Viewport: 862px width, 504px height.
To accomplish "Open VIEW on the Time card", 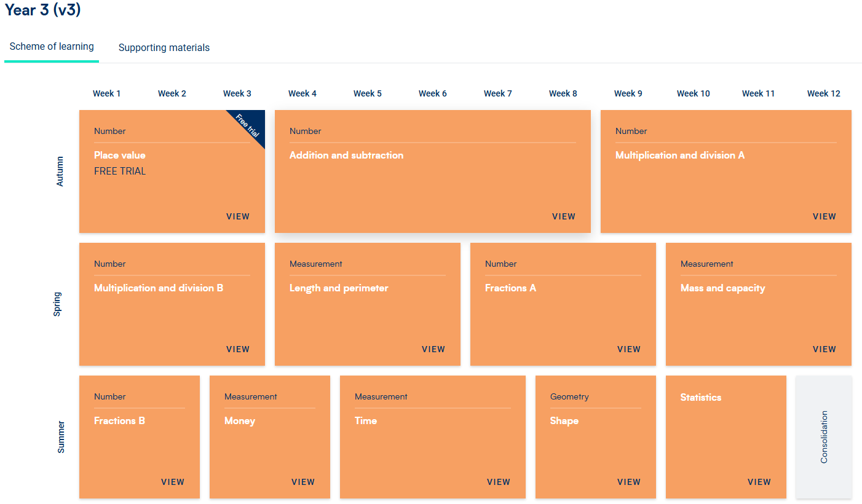I will point(498,482).
